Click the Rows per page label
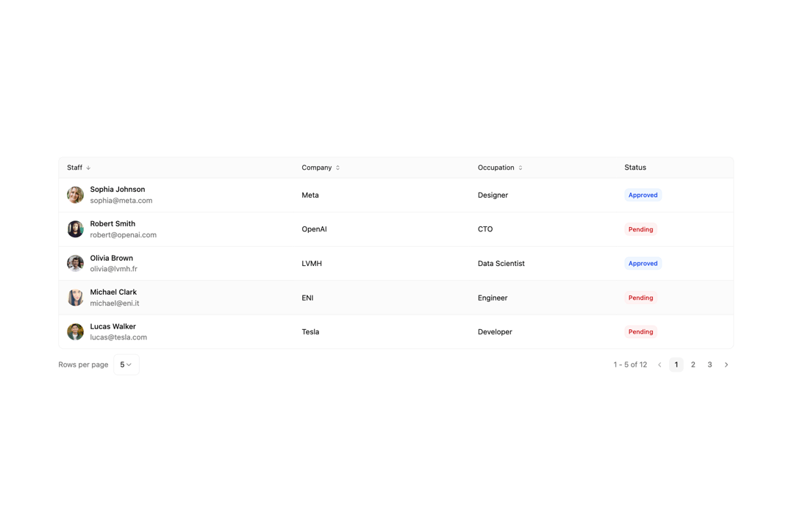 [83, 364]
